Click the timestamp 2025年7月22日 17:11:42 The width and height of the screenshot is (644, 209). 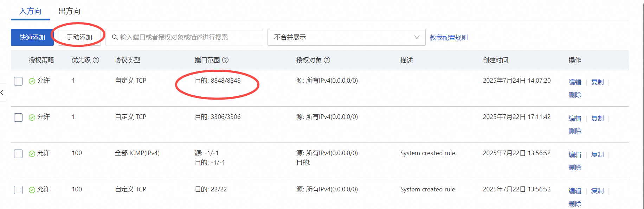click(x=517, y=117)
